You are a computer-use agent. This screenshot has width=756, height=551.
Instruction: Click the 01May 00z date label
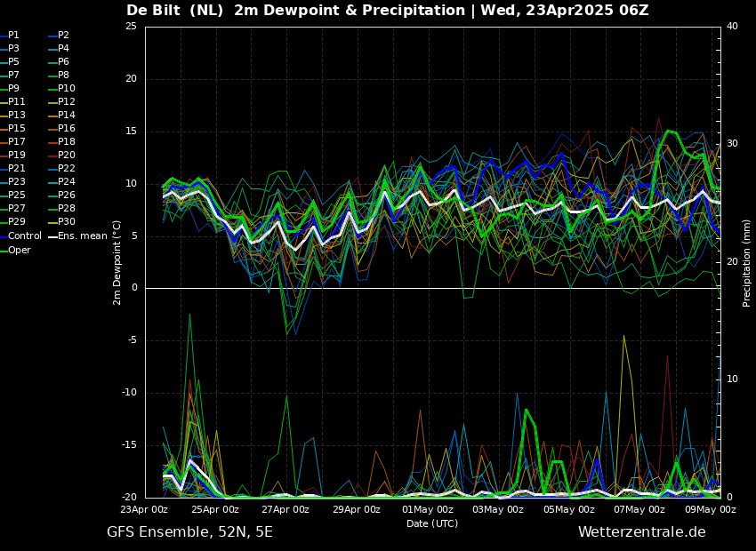coord(427,509)
